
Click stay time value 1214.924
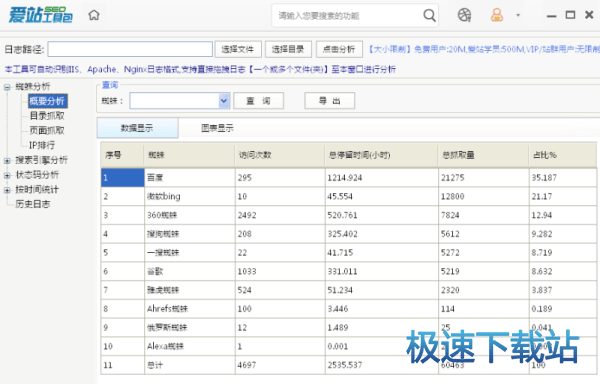[344, 178]
